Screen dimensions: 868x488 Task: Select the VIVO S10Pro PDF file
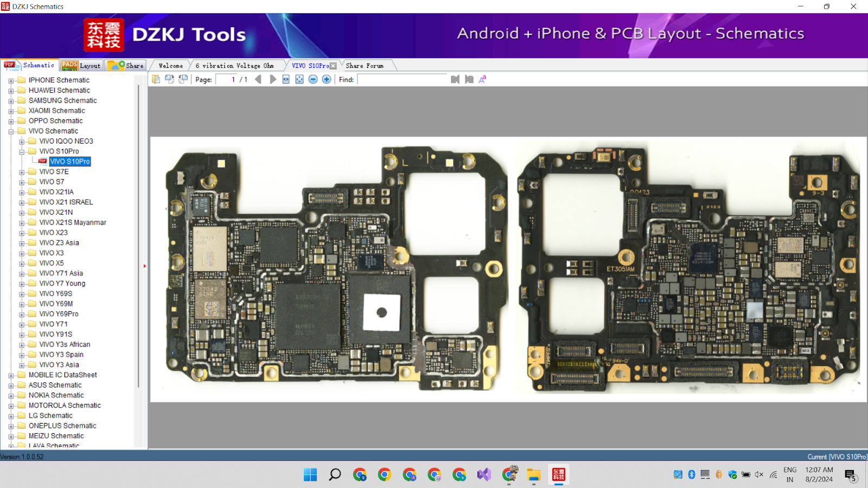(70, 162)
